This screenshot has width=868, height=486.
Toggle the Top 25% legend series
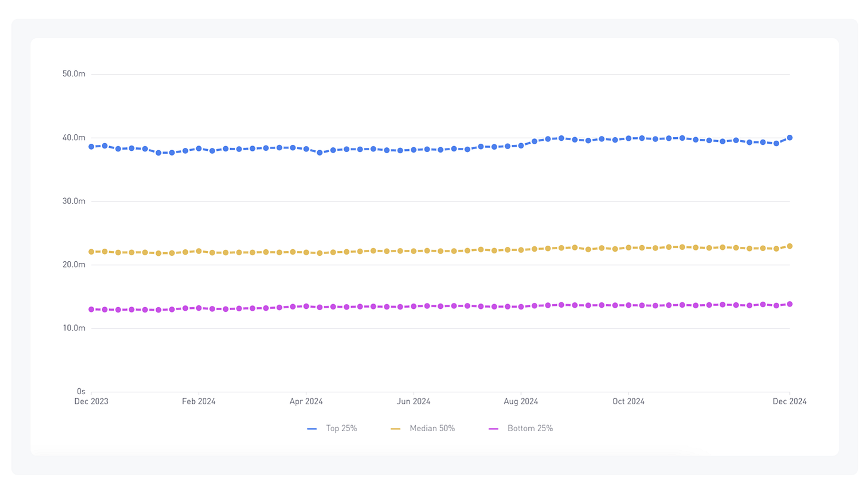(x=332, y=428)
